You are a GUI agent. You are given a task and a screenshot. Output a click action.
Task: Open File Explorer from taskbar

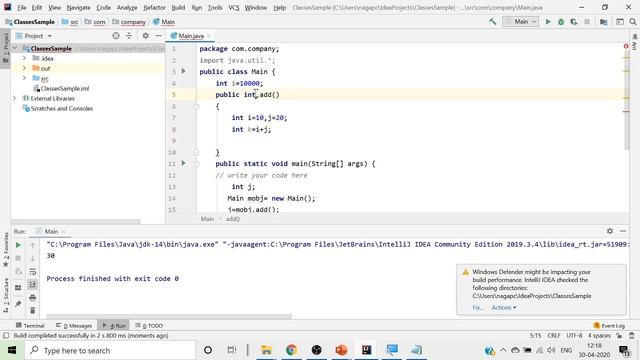pos(267,350)
